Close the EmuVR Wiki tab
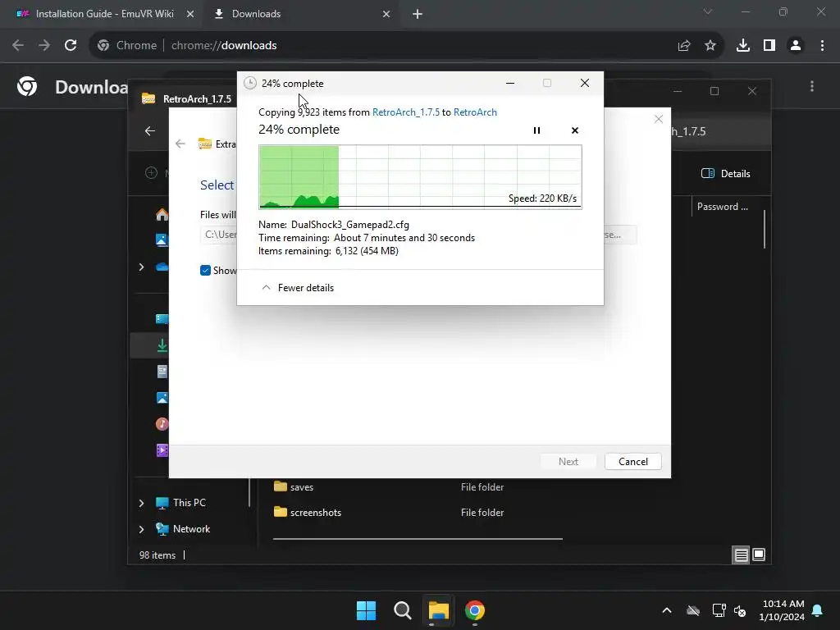Viewport: 840px width, 630px height. (x=190, y=14)
